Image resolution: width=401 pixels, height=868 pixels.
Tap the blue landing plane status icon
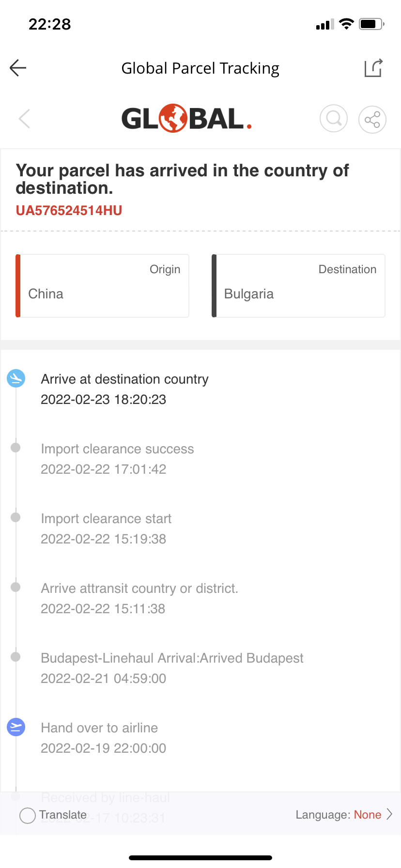point(16,378)
